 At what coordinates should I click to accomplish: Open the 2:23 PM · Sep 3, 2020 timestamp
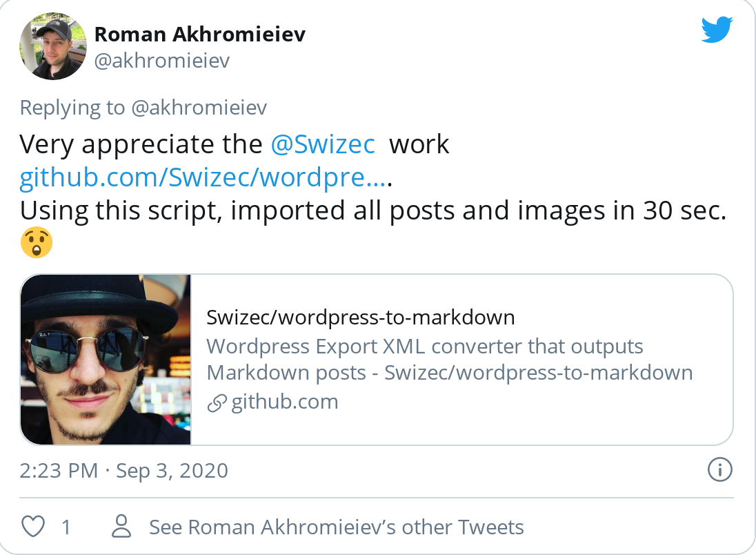[124, 471]
